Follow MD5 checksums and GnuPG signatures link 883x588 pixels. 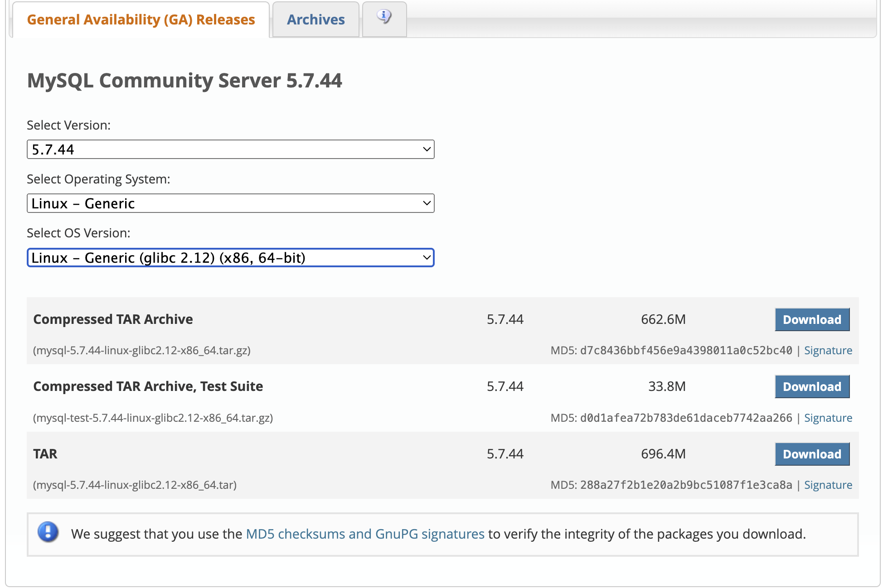pyautogui.click(x=365, y=534)
